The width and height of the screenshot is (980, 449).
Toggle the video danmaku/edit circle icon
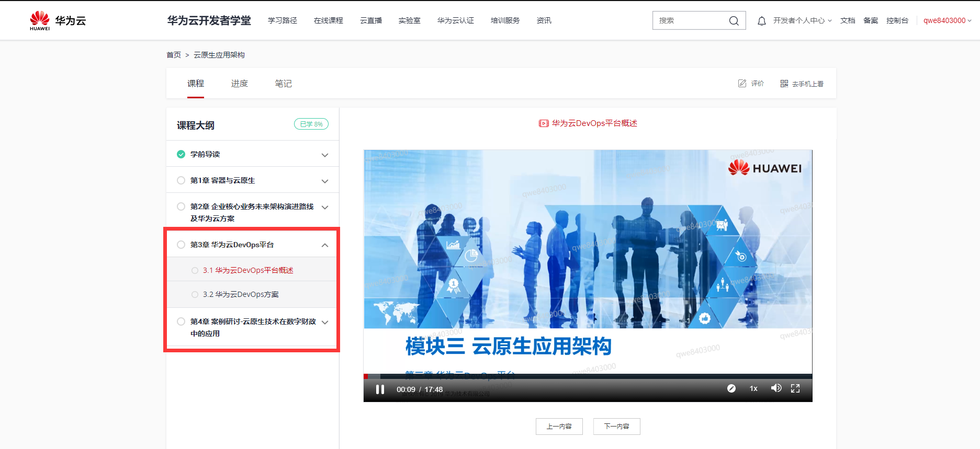pos(731,388)
